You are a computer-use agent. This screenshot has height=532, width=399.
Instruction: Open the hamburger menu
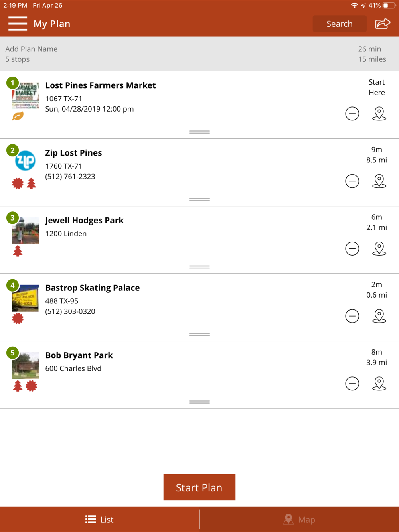(x=18, y=24)
